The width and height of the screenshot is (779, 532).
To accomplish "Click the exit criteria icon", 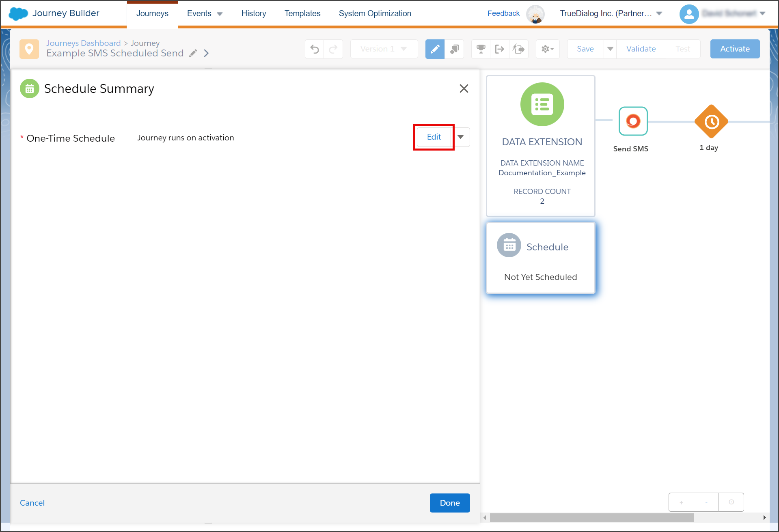I will (500, 49).
